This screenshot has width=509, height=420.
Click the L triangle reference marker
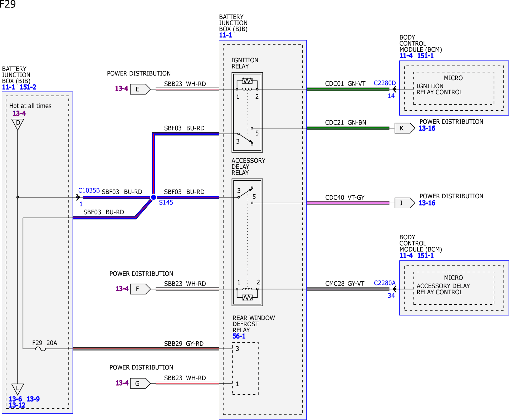click(x=18, y=389)
